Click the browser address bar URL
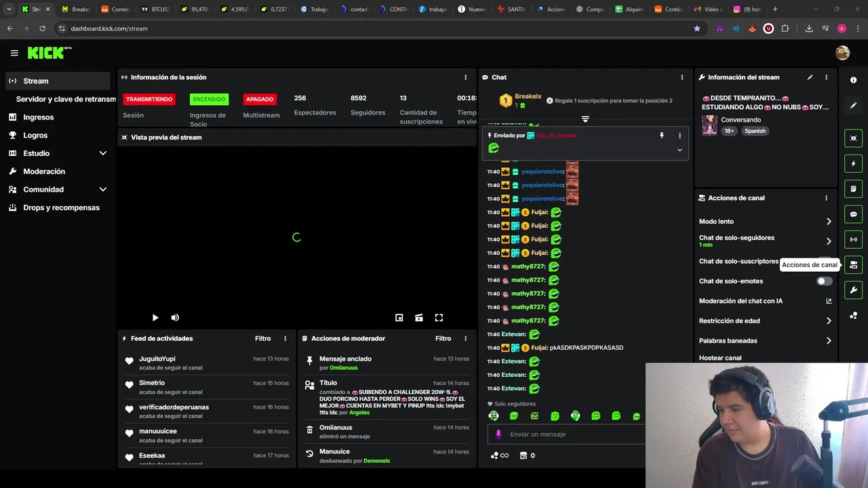 109,28
